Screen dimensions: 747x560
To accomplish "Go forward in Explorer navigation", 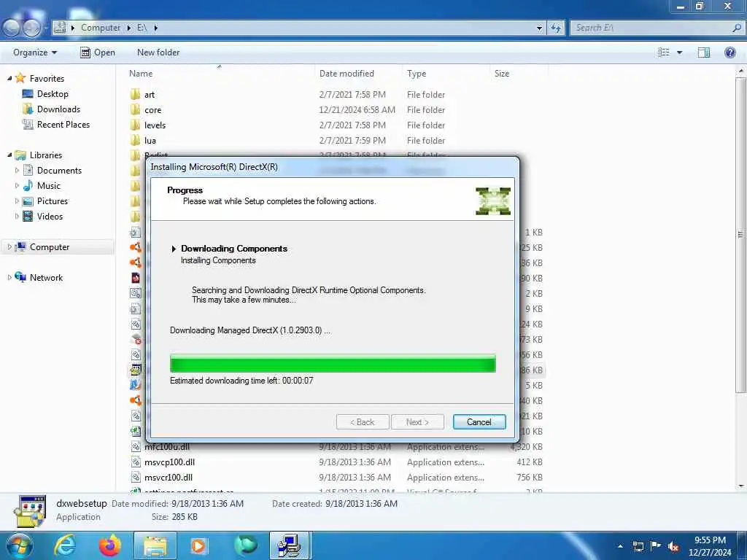I will [x=31, y=28].
